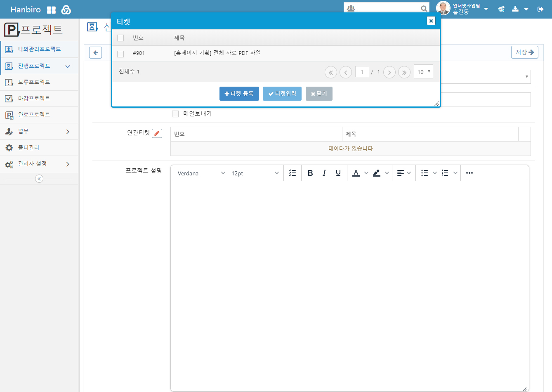Toggle underline formatting in editor

click(x=338, y=173)
